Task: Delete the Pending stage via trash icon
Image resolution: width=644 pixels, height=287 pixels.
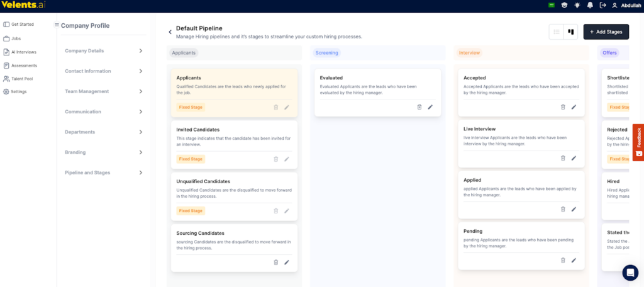Action: [563, 260]
